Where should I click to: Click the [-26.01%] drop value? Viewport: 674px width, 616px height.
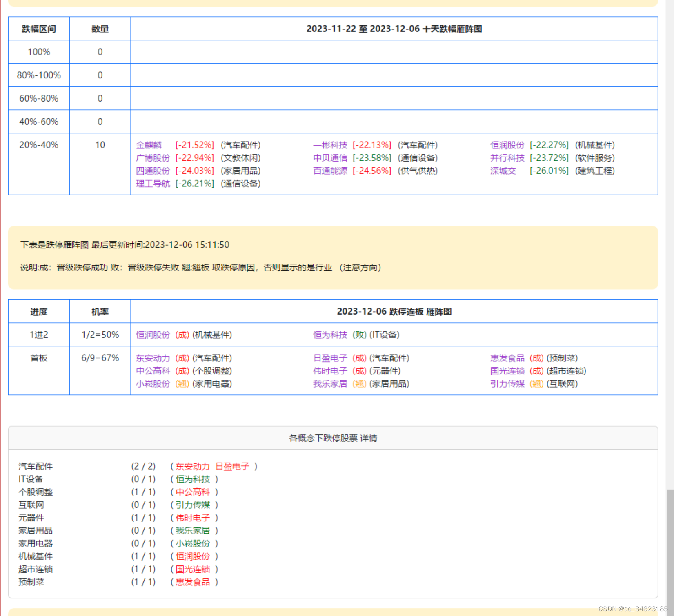click(549, 171)
